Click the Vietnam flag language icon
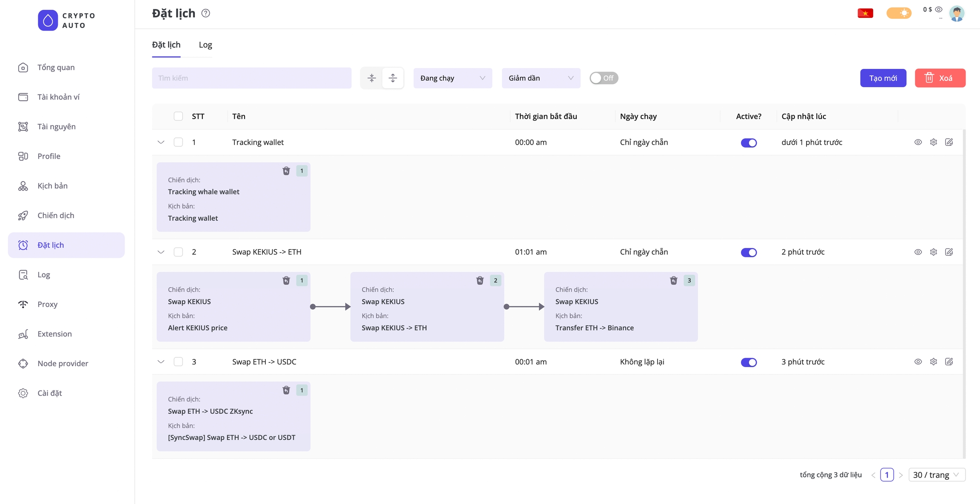Viewport: 980px width, 504px height. coord(865,13)
